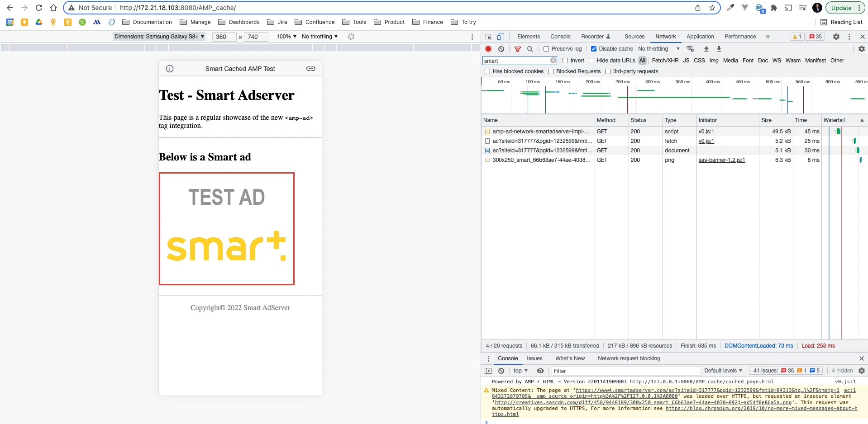Image resolution: width=868 pixels, height=424 pixels.
Task: Open network search with the magnifier icon
Action: [530, 49]
